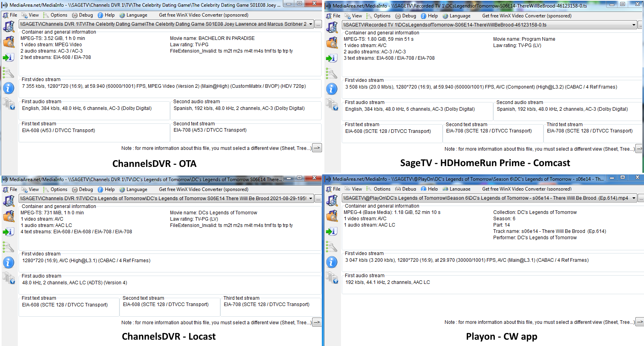Click Open Folder icon in Celebrity Dating Game window
The width and height of the screenshot is (644, 346).
(x=9, y=42)
